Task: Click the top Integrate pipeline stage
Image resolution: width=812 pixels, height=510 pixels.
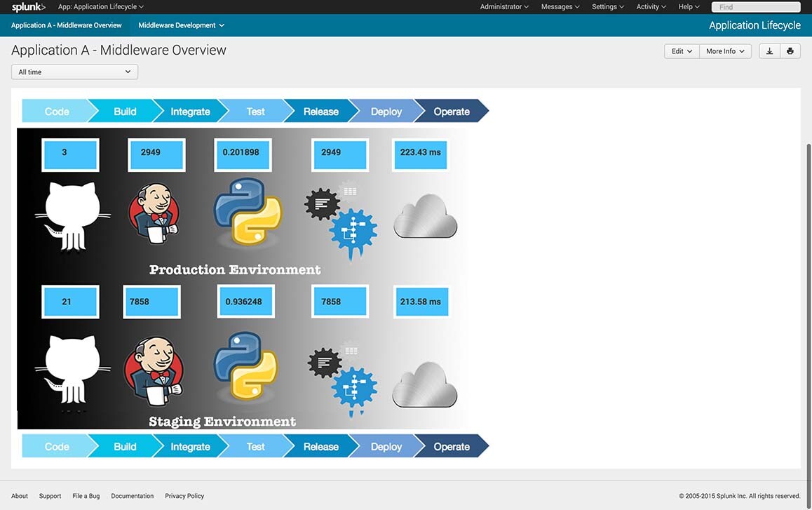Action: (190, 111)
